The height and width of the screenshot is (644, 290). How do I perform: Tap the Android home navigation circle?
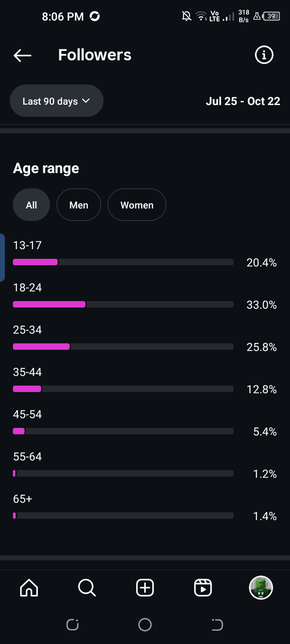145,625
